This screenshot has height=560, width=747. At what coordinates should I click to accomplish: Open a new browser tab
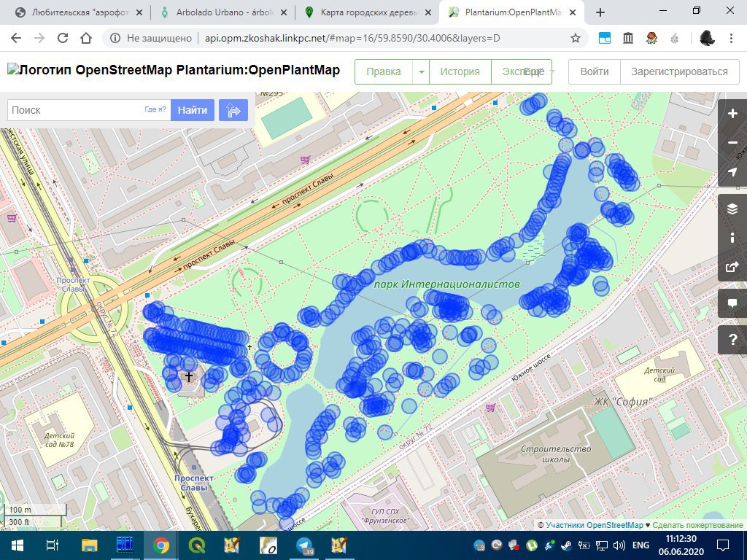[600, 12]
